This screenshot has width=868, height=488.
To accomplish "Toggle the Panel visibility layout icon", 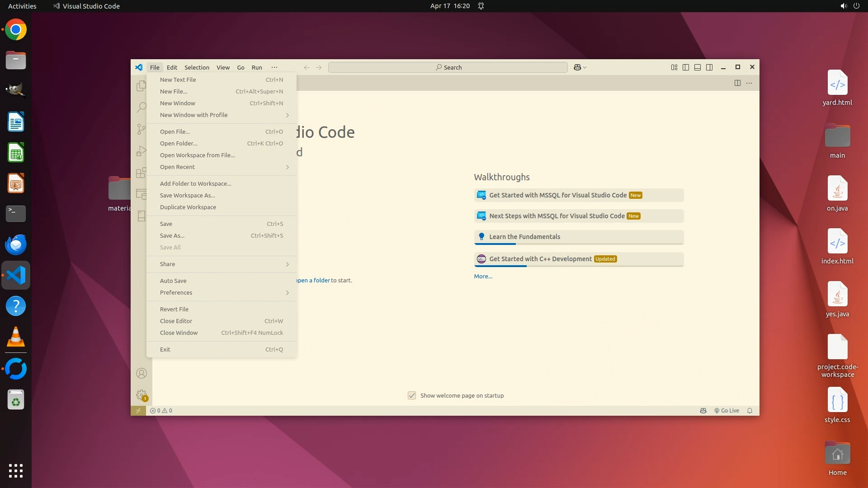I will pyautogui.click(x=698, y=67).
